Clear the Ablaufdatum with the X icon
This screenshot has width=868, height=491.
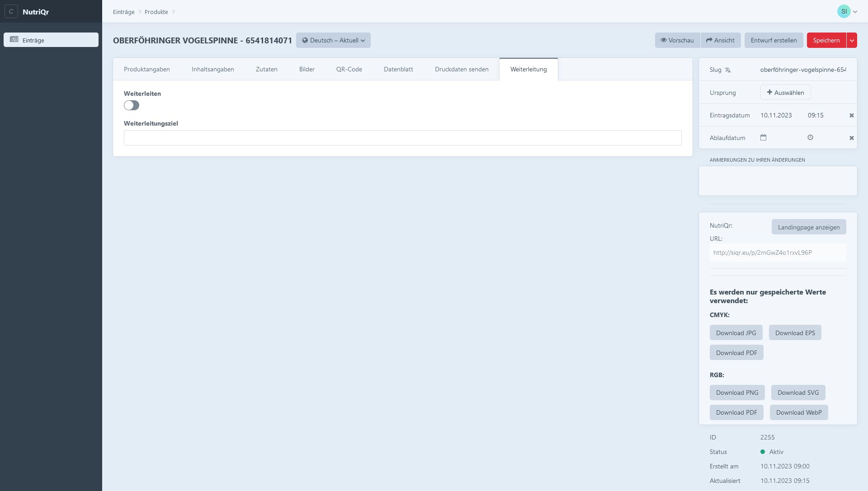click(851, 138)
